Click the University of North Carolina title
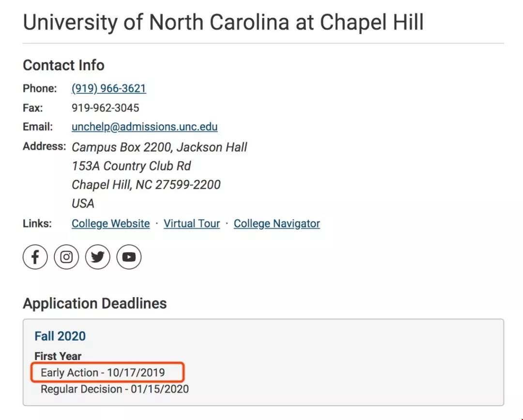 (x=223, y=23)
